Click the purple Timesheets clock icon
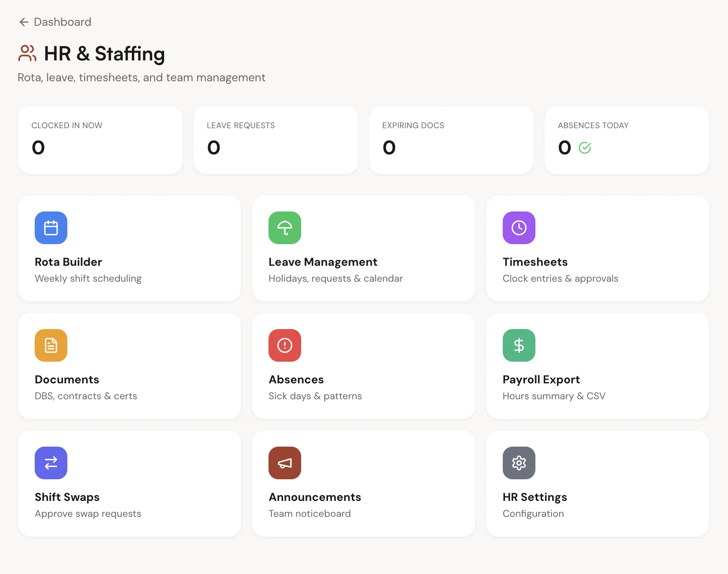 (x=519, y=228)
